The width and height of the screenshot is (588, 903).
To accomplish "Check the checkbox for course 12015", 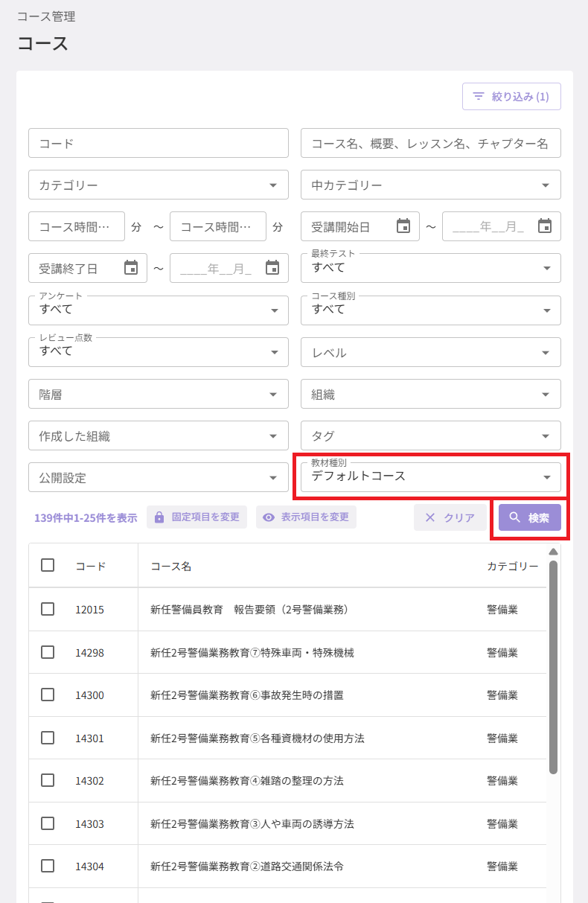I will coord(48,609).
